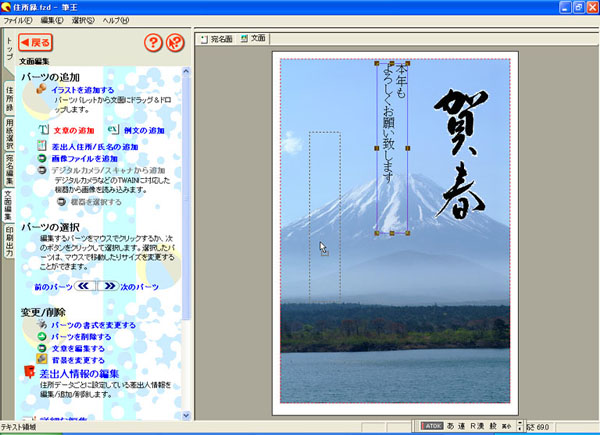Select next part with double-right arrow
Viewport: 600px width, 435px height.
click(x=109, y=286)
